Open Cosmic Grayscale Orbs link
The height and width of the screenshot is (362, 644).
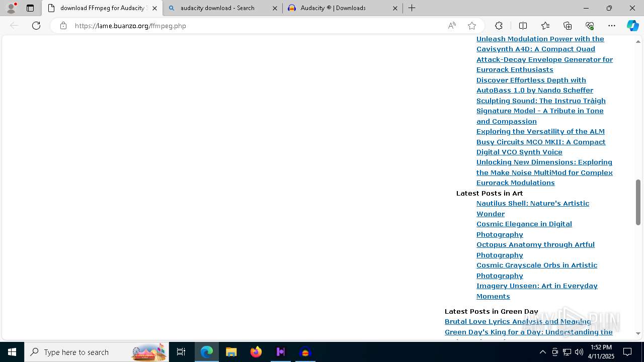(x=537, y=270)
